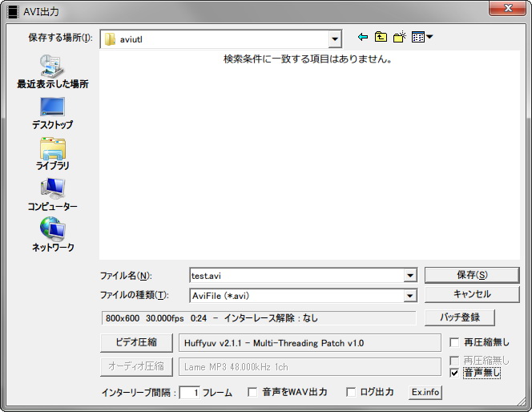This screenshot has width=532, height=412.
Task: Expand the aviutl save location dropdown
Action: point(335,38)
